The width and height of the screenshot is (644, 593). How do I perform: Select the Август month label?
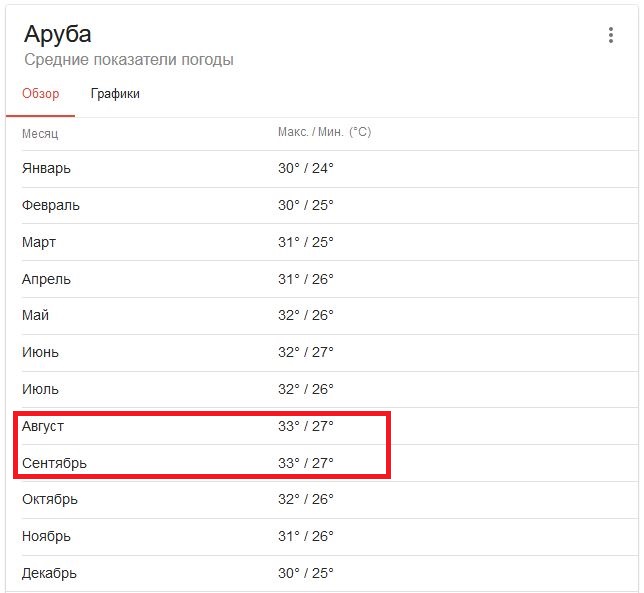(x=43, y=426)
